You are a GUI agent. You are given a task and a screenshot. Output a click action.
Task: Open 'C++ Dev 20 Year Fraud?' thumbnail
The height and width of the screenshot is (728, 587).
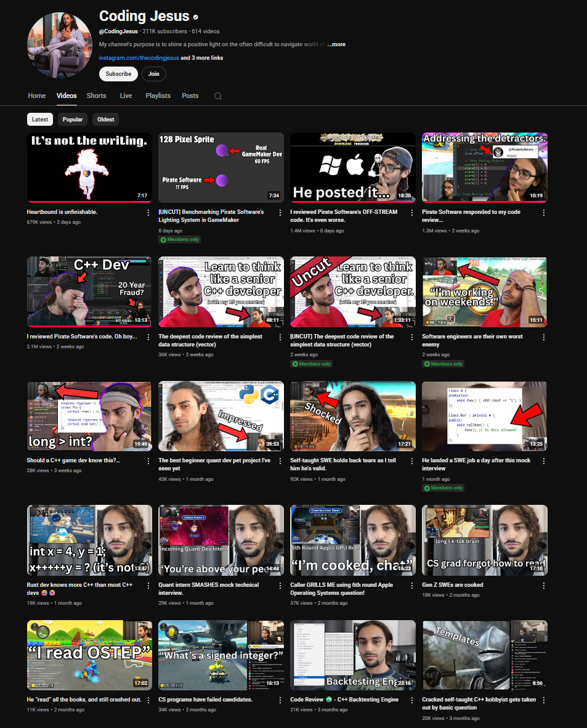(x=89, y=292)
